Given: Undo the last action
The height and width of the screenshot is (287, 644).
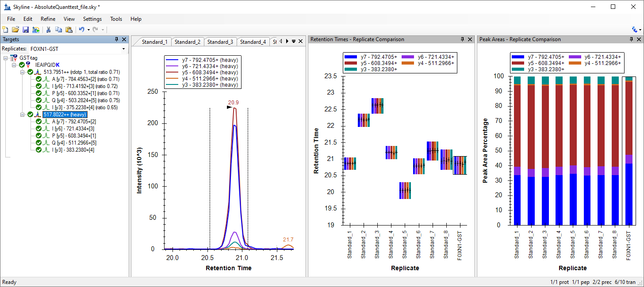Looking at the screenshot, I should (81, 30).
